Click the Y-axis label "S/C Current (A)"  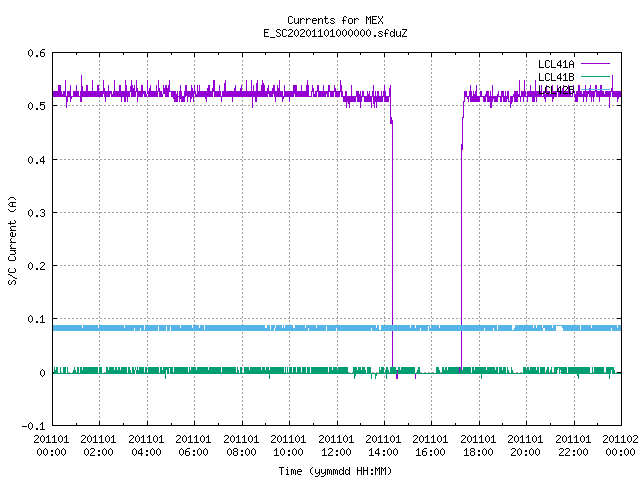click(12, 240)
